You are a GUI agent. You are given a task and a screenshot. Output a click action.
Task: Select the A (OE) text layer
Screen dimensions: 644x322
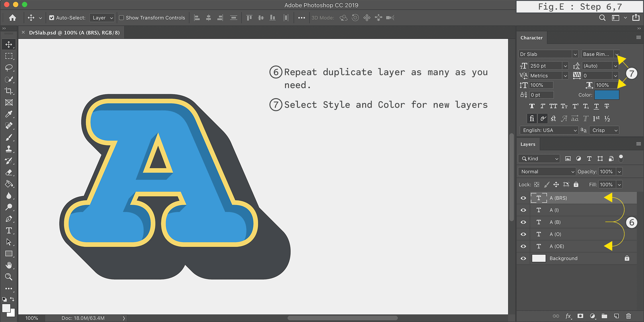point(557,246)
